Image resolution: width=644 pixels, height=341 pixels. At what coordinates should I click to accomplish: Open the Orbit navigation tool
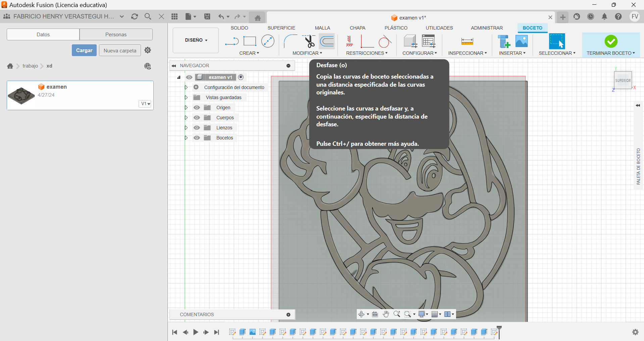pos(361,314)
